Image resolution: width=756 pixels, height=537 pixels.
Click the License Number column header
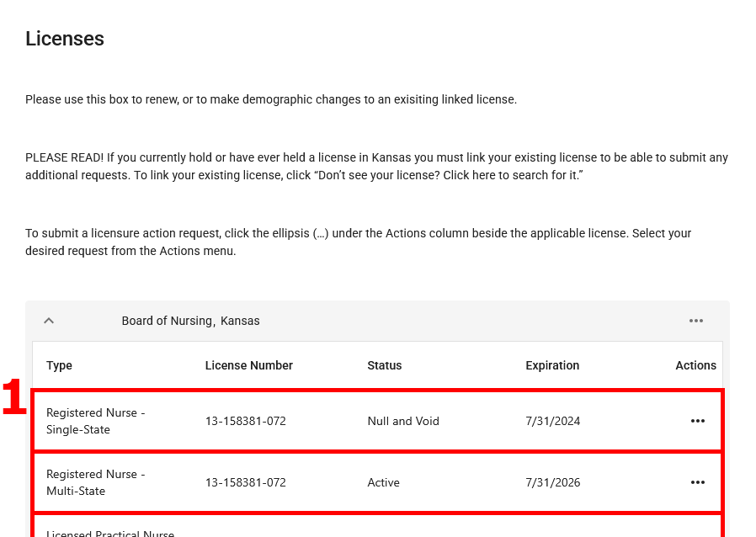click(x=248, y=365)
